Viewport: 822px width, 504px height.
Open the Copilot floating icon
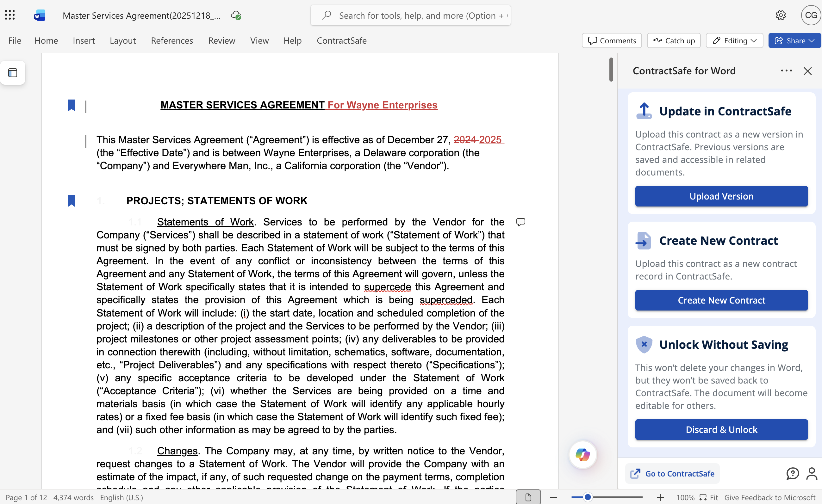coord(582,455)
